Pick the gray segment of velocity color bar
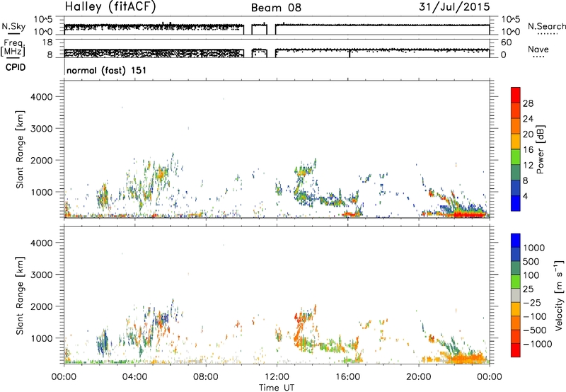566x392 pixels. [x=516, y=296]
